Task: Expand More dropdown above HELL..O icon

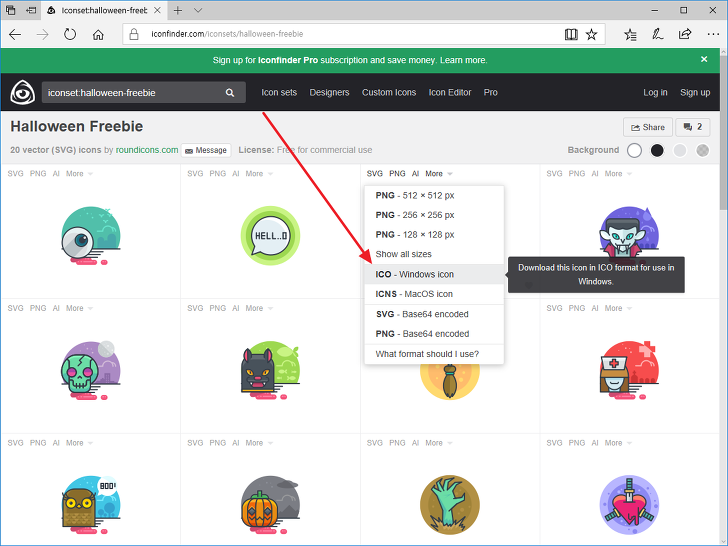Action: click(259, 174)
